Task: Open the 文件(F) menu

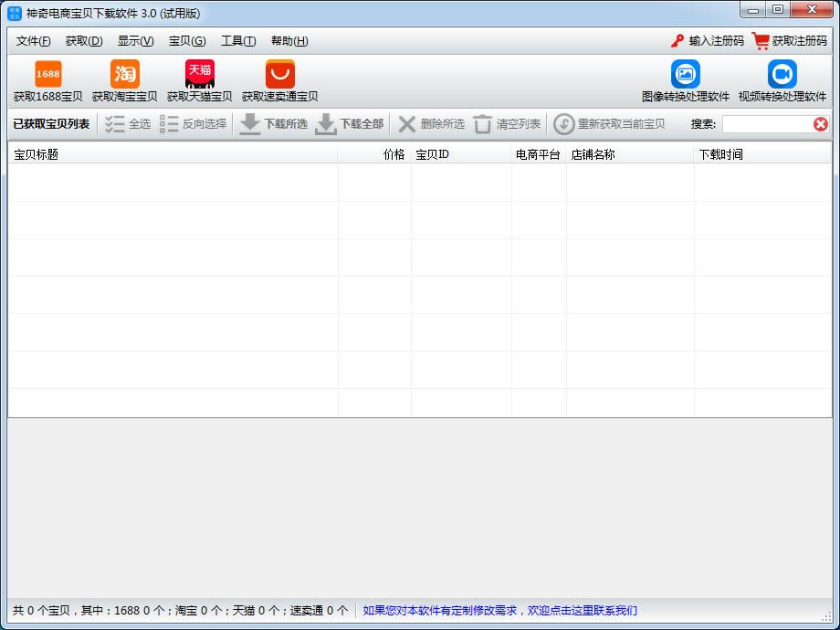Action: point(34,41)
